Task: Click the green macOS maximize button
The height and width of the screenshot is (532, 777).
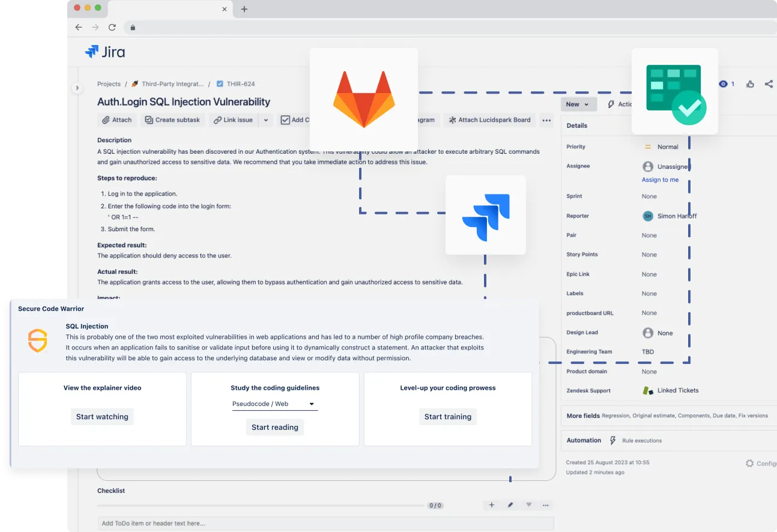Action: pos(98,8)
